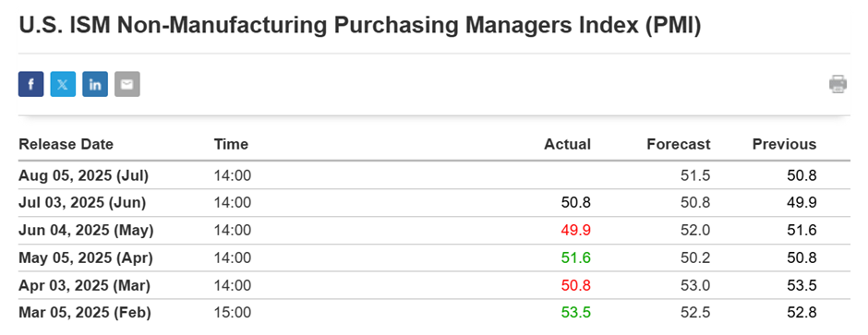Click the Release Date column header

click(66, 144)
